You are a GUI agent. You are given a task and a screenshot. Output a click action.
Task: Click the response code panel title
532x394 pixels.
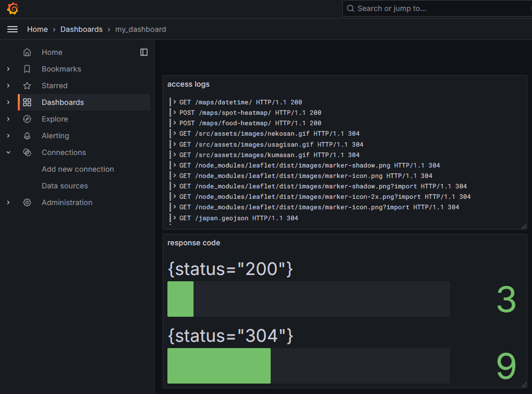tap(194, 243)
